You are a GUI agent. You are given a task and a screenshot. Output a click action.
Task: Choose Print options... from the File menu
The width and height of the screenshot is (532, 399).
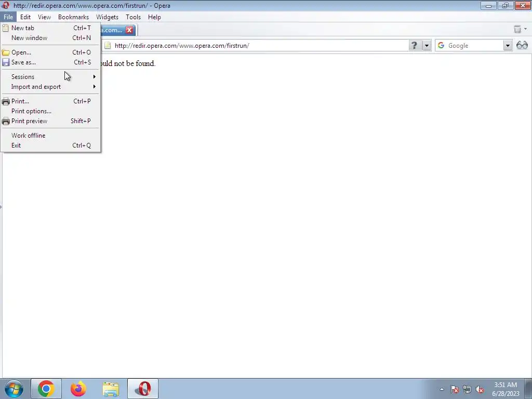(x=50, y=111)
